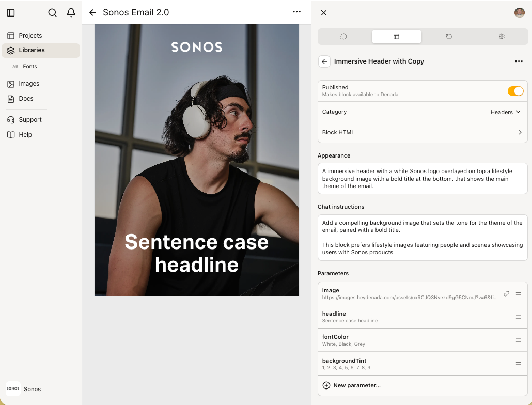Go back from Immersive Header with Copy
This screenshot has height=405, width=532.
(x=324, y=61)
